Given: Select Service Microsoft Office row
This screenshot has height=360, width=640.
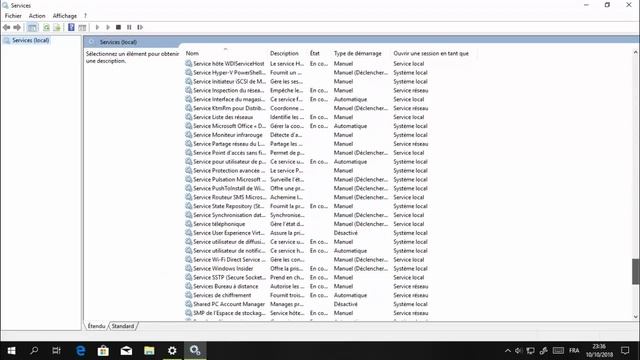Looking at the screenshot, I should click(306, 126).
